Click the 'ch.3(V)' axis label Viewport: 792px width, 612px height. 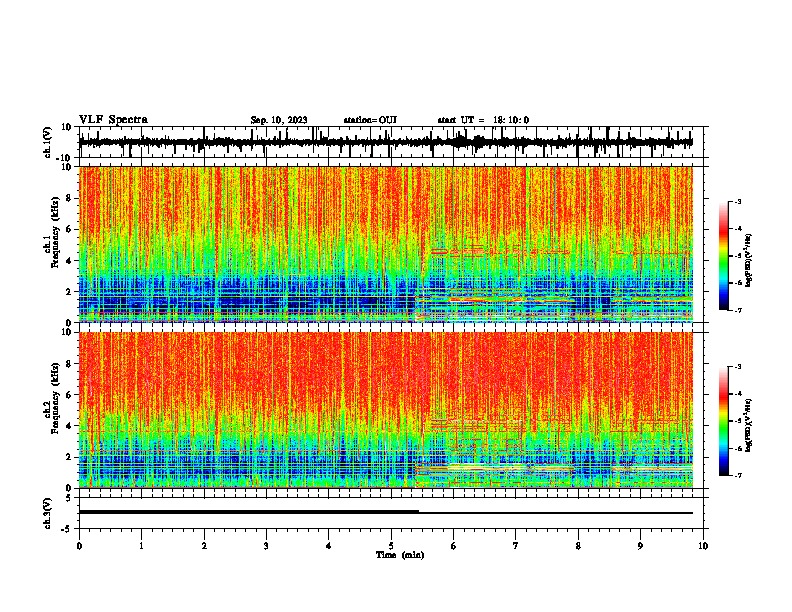tap(48, 514)
